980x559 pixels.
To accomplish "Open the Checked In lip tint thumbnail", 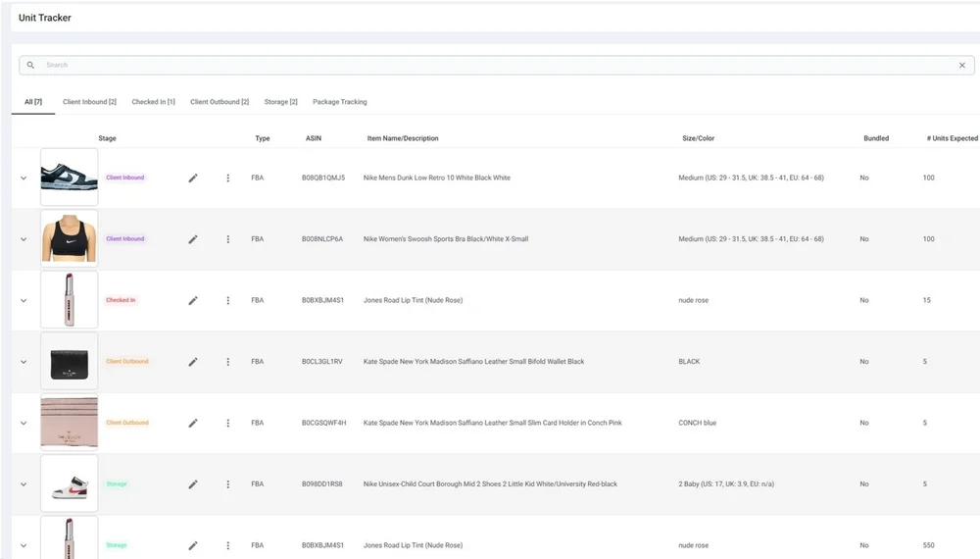I will coord(70,299).
